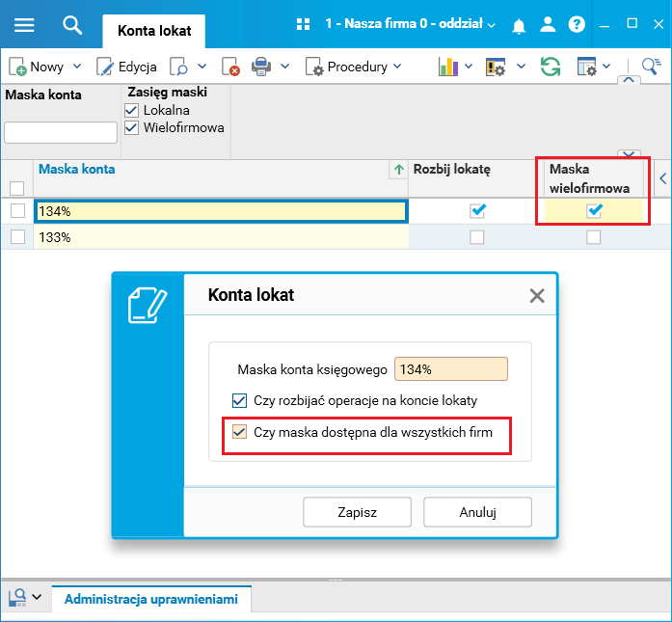
Task: Click the bottom panel search icon
Action: point(17,597)
